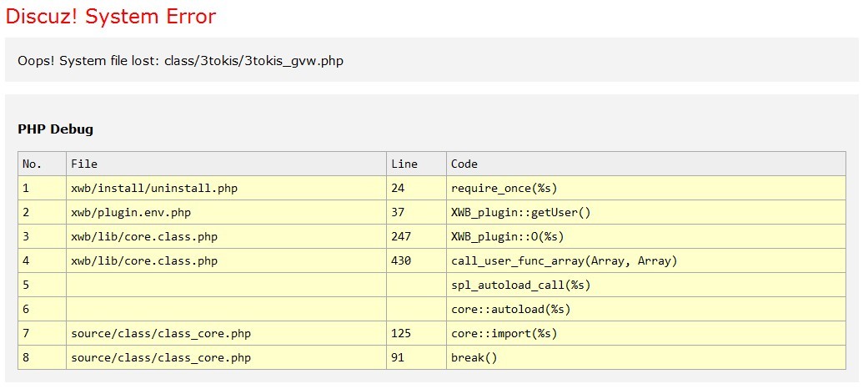The height and width of the screenshot is (389, 868).
Task: Click line number 91 cell
Action: (x=416, y=357)
